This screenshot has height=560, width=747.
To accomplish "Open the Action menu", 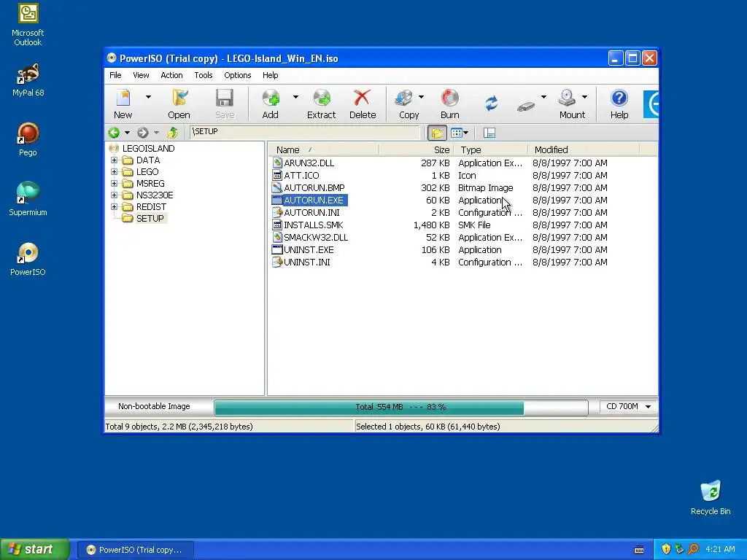I will (171, 75).
